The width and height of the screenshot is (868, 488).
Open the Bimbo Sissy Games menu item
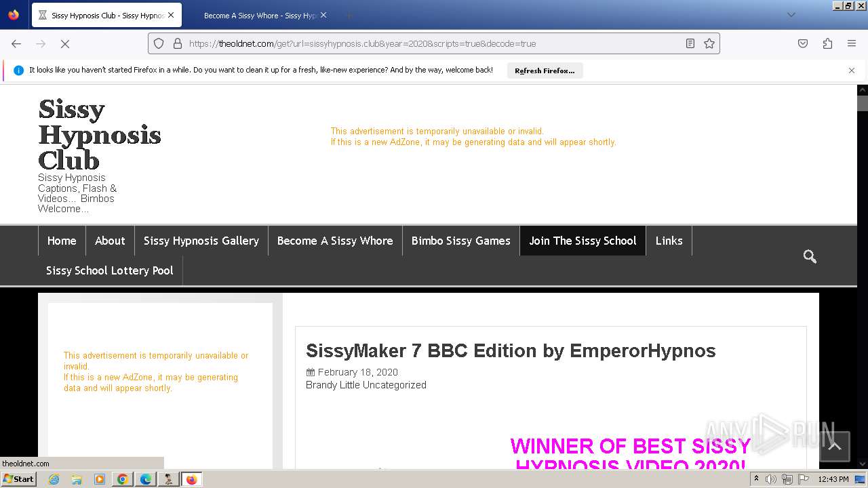(x=461, y=241)
